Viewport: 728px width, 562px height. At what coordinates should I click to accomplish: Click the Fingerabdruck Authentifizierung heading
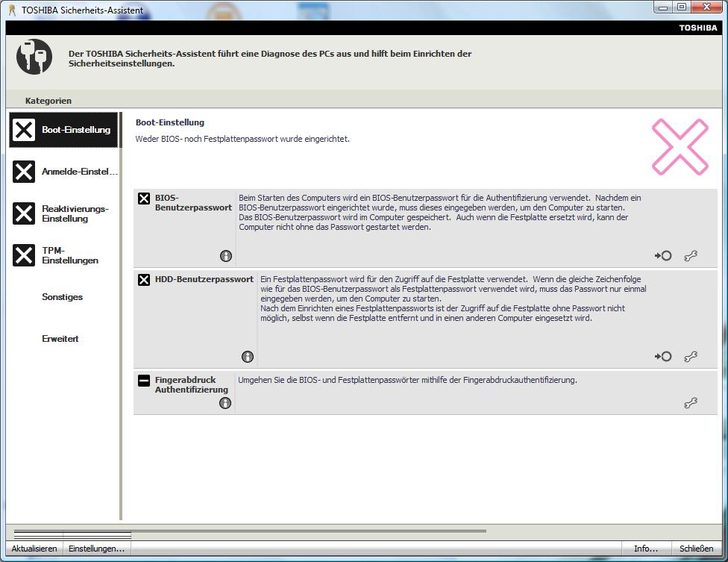click(191, 384)
